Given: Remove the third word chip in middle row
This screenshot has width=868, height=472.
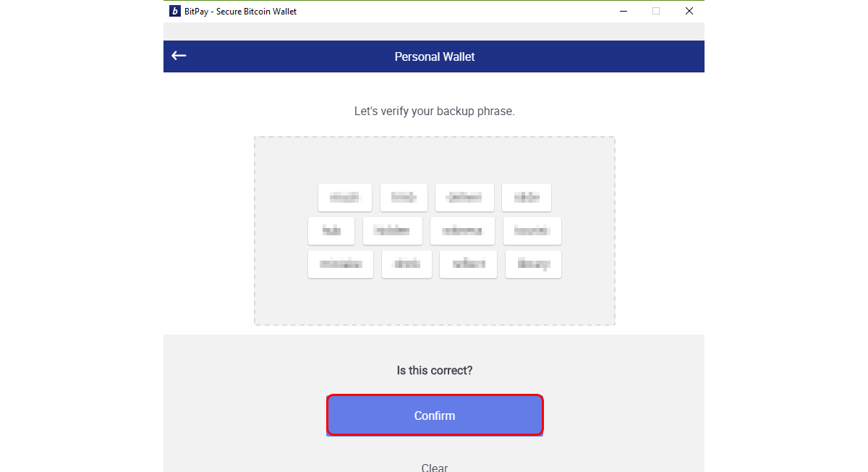Looking at the screenshot, I should [462, 231].
